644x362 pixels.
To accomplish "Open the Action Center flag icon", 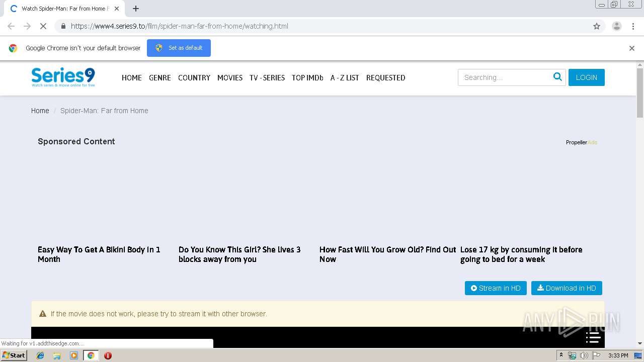I will 596,355.
